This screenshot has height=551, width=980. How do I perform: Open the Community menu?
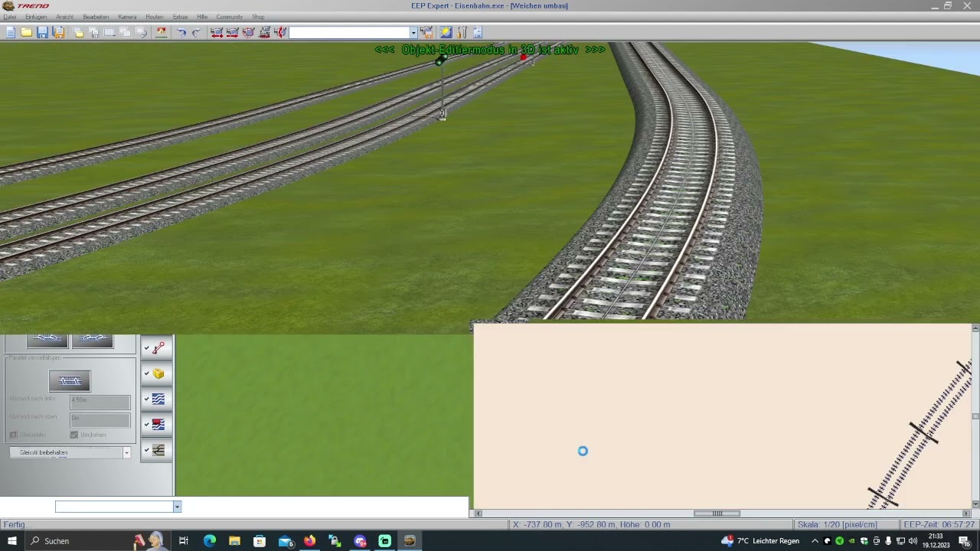[x=229, y=17]
